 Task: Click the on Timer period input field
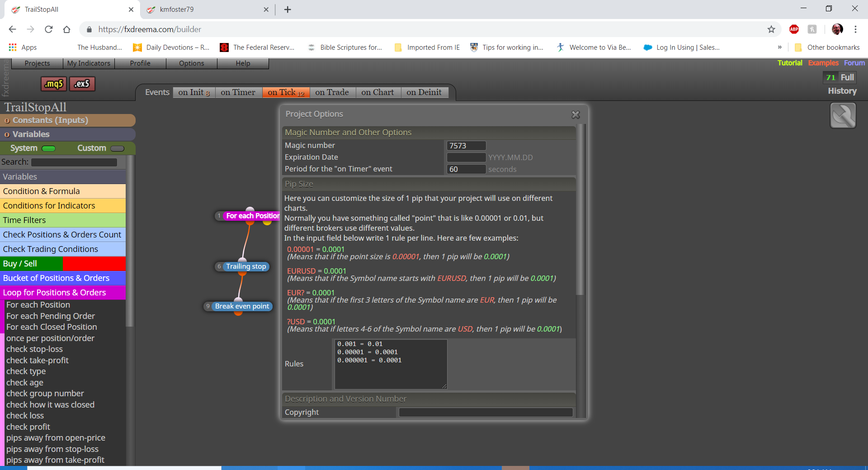pyautogui.click(x=467, y=169)
